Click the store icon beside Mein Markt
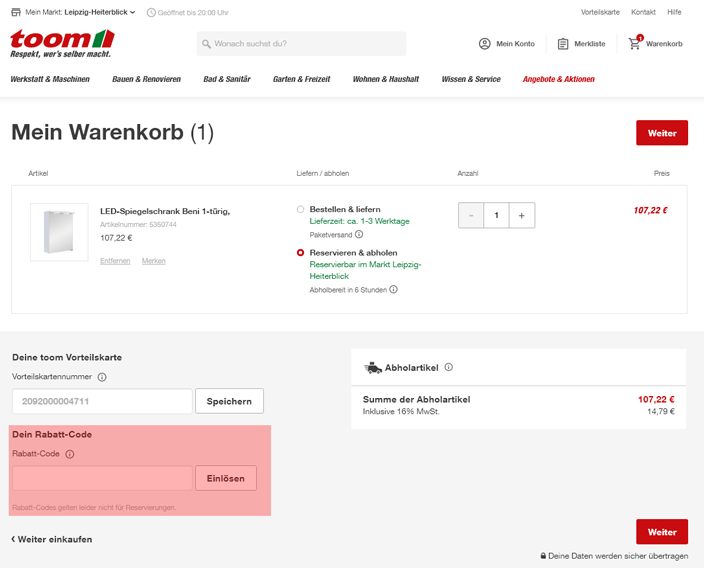Screen dimensions: 704x568 click(16, 12)
